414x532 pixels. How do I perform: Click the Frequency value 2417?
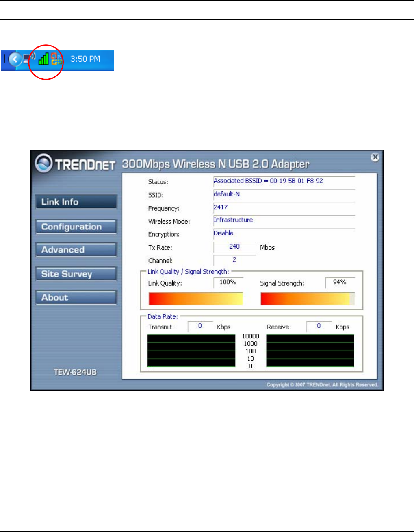tap(284, 207)
